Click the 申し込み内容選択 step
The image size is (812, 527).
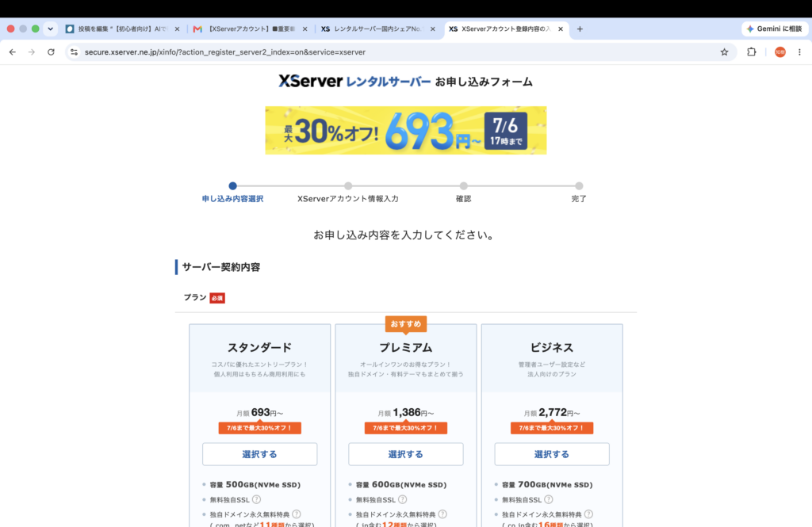(x=232, y=199)
